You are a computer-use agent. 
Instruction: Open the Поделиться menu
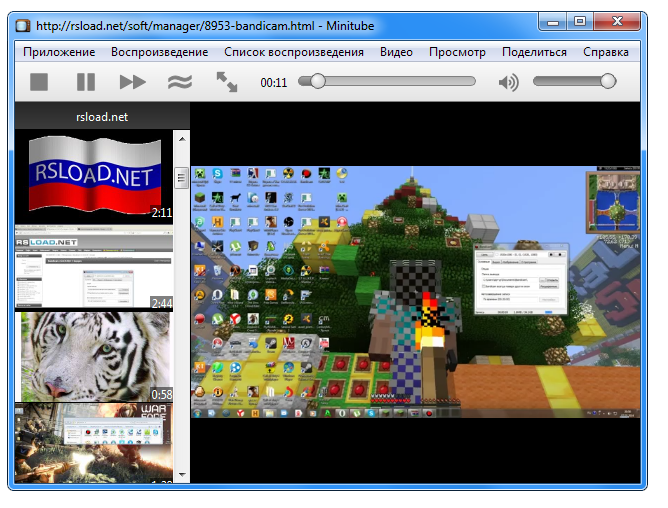click(x=534, y=52)
